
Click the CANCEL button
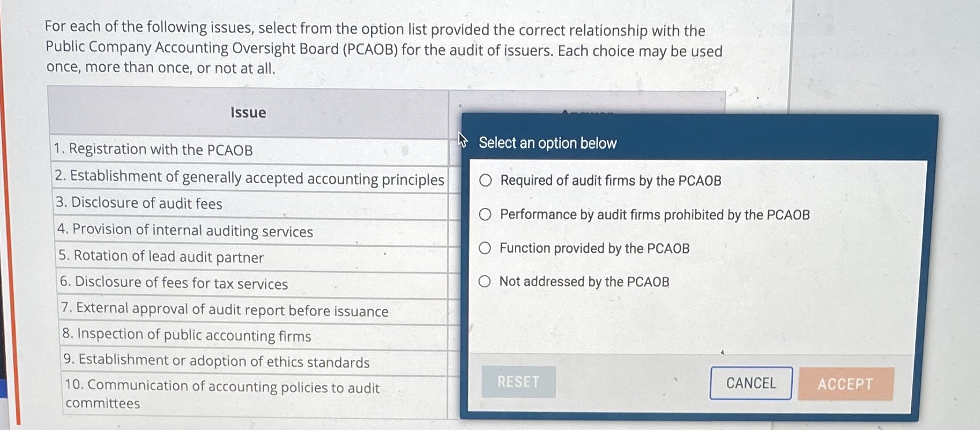coord(749,383)
